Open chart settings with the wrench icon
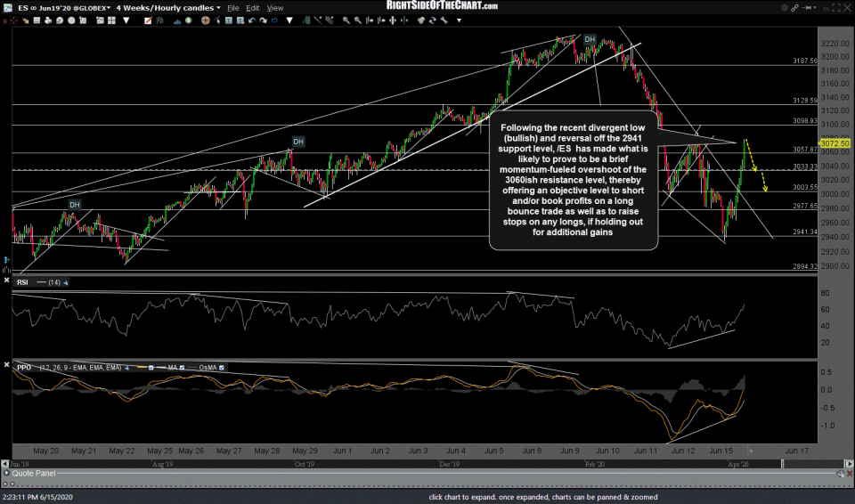 tap(444, 20)
